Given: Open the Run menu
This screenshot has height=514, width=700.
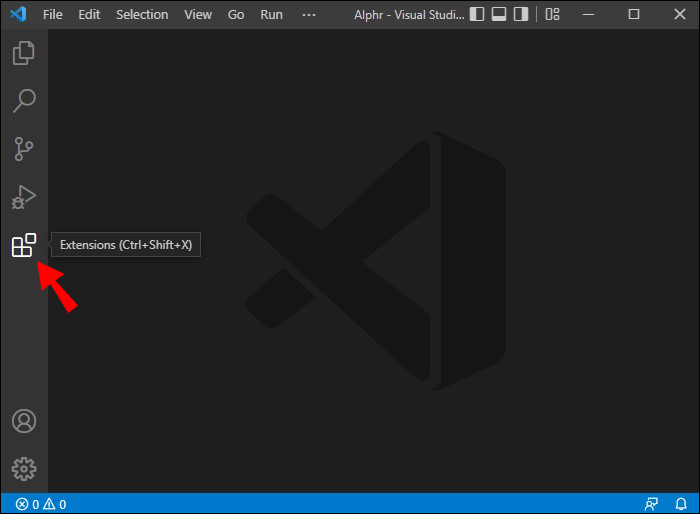Looking at the screenshot, I should click(271, 15).
